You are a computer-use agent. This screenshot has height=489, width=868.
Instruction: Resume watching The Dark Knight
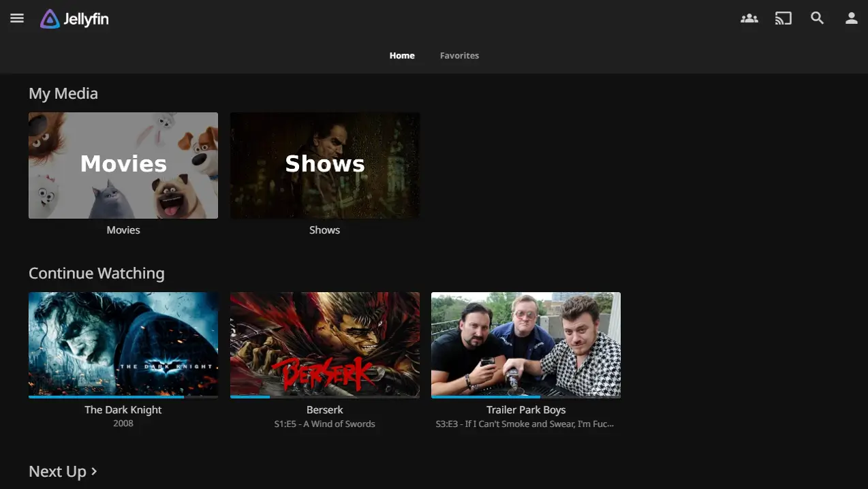(123, 344)
